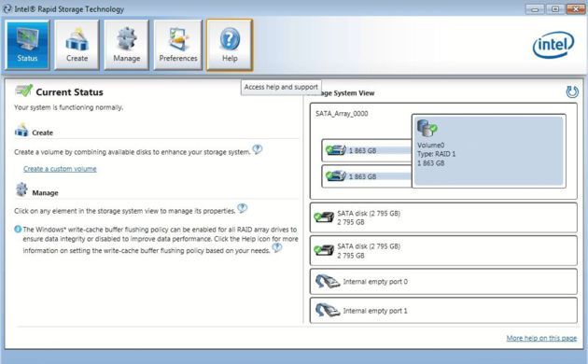
Task: Select the first SATA disk (2 795 GB)
Action: (443, 217)
